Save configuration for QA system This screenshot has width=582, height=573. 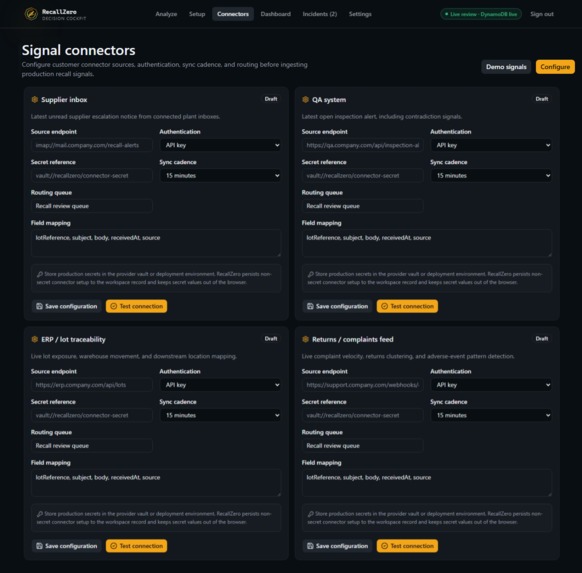(x=337, y=306)
